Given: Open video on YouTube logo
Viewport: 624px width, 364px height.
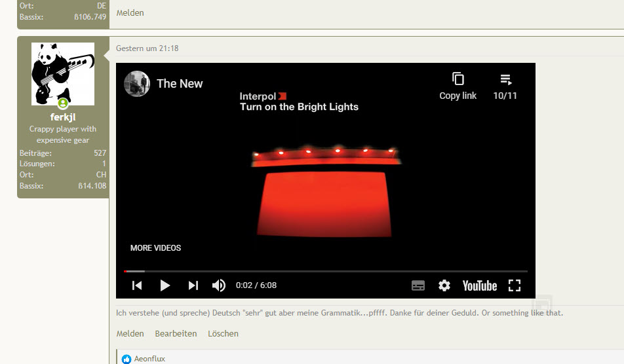Looking at the screenshot, I should click(480, 285).
